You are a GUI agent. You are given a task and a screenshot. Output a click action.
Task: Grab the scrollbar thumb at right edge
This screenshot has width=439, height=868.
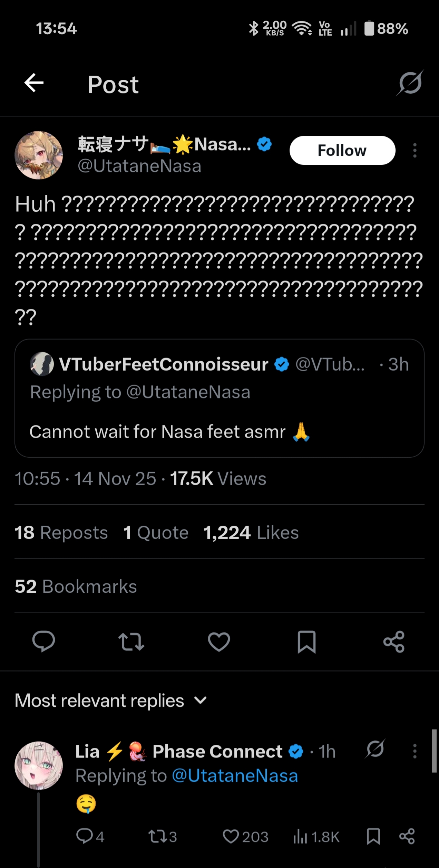[x=434, y=751]
